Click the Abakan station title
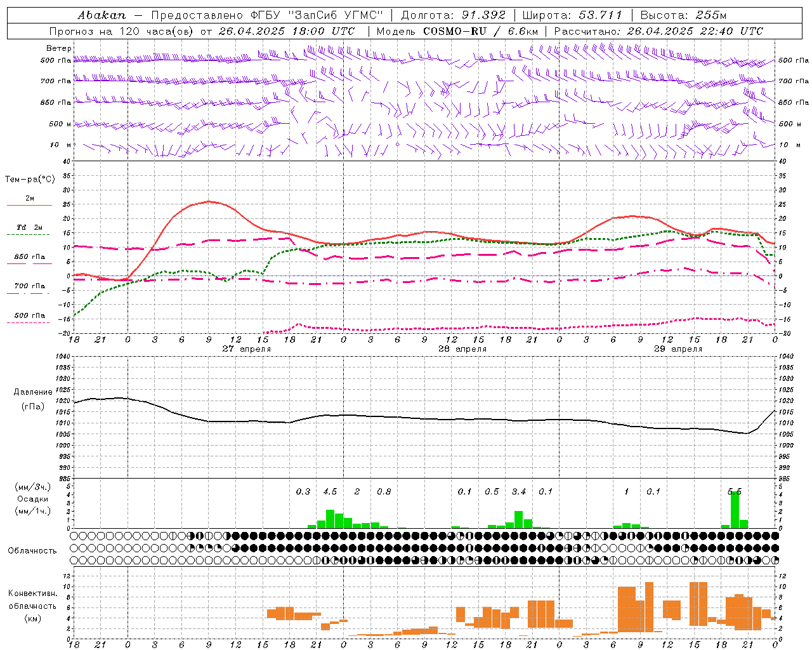 [101, 15]
